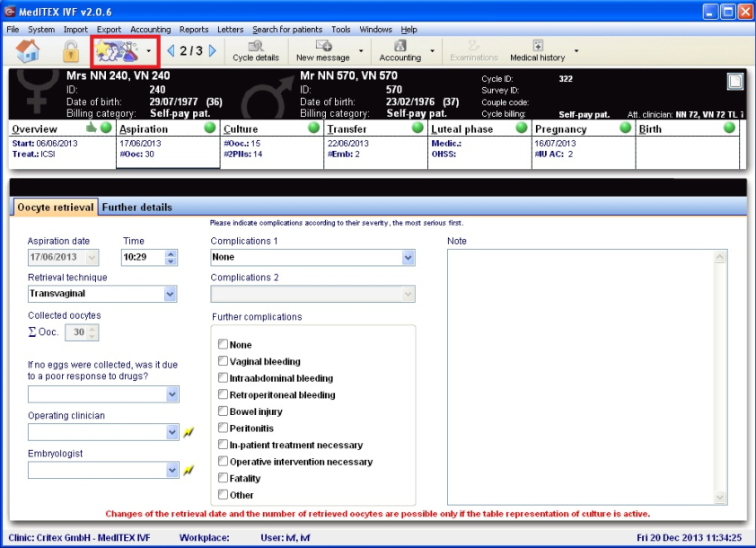Open the Reports menu
The height and width of the screenshot is (548, 756).
coord(194,30)
